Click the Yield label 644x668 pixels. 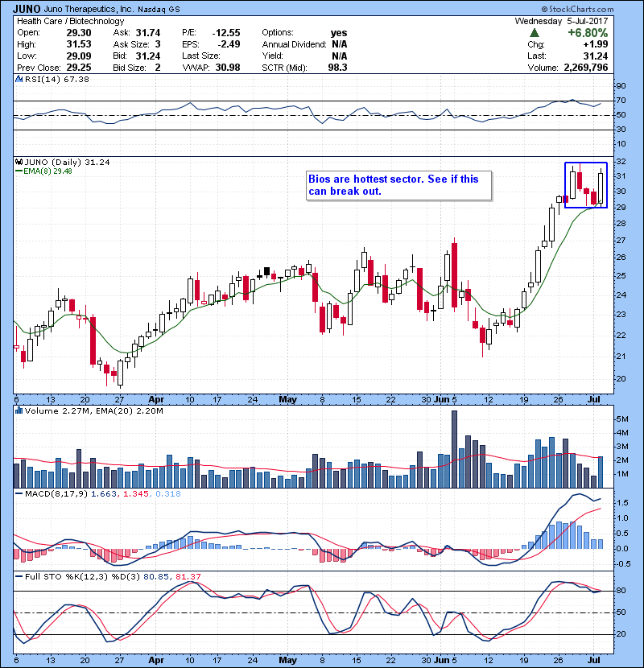coord(272,56)
